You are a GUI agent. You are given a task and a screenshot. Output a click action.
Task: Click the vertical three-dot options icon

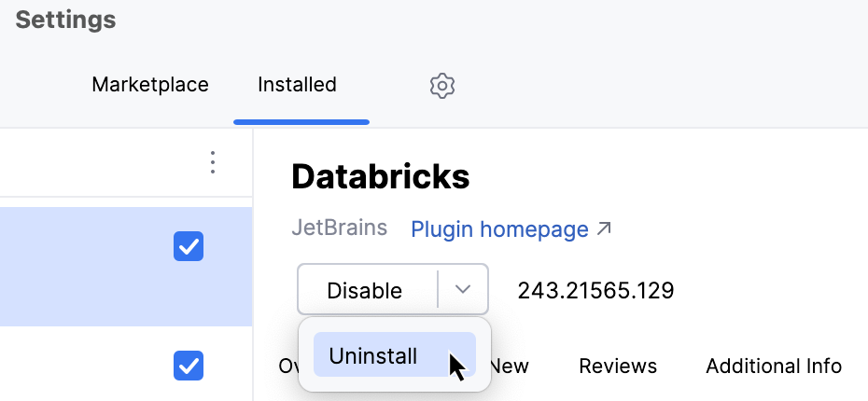tap(213, 163)
